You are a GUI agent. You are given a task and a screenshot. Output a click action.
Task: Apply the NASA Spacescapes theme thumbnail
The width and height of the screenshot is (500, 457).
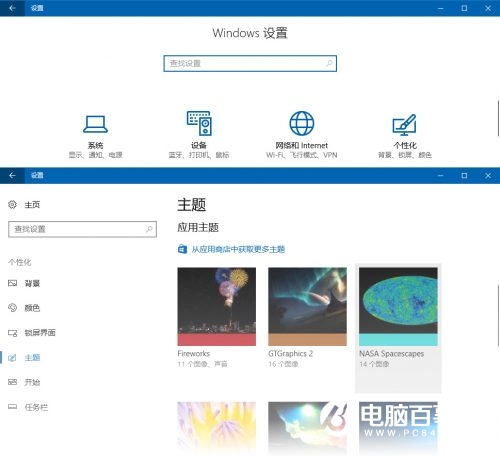(398, 306)
